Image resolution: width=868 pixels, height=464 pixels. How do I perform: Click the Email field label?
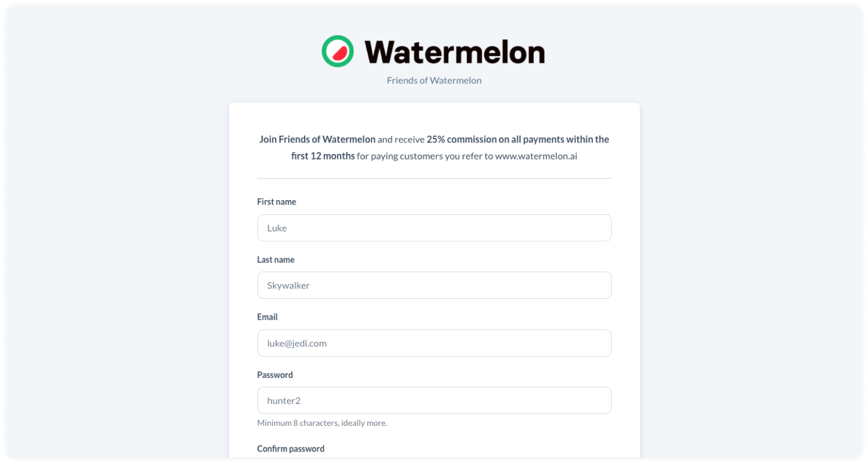[267, 317]
